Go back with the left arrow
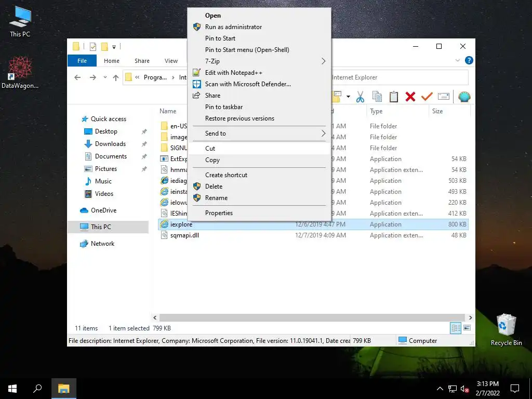This screenshot has width=532, height=399. click(77, 77)
